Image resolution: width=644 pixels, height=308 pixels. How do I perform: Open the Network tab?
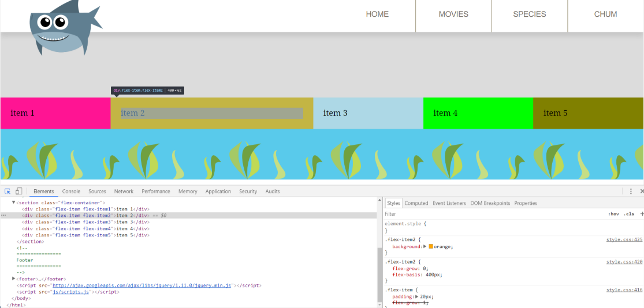coord(124,191)
